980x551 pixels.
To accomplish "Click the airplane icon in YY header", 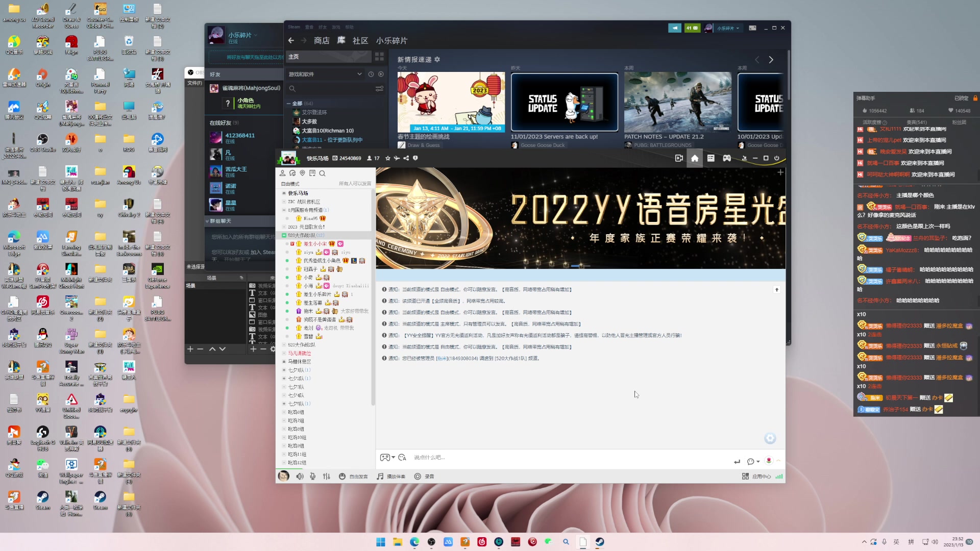I will click(397, 158).
